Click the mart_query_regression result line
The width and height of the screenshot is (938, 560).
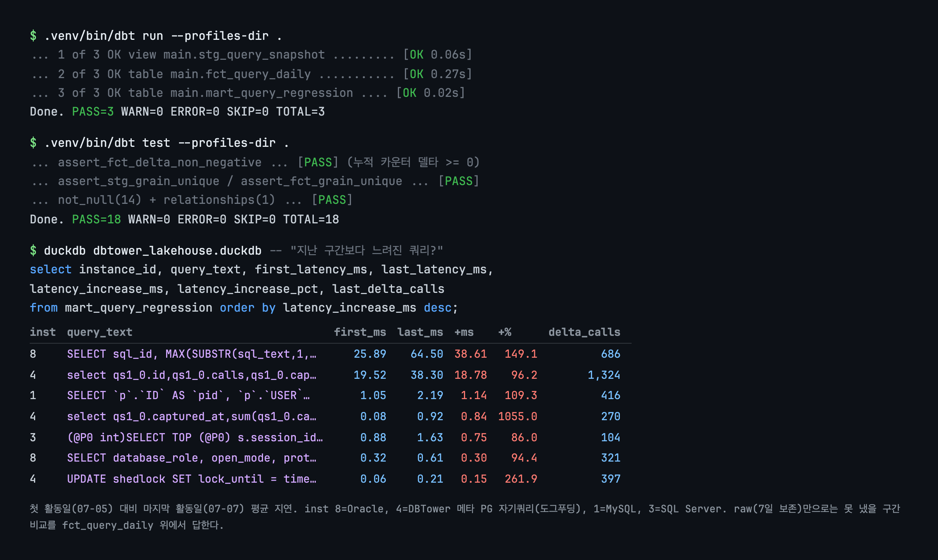tap(248, 93)
